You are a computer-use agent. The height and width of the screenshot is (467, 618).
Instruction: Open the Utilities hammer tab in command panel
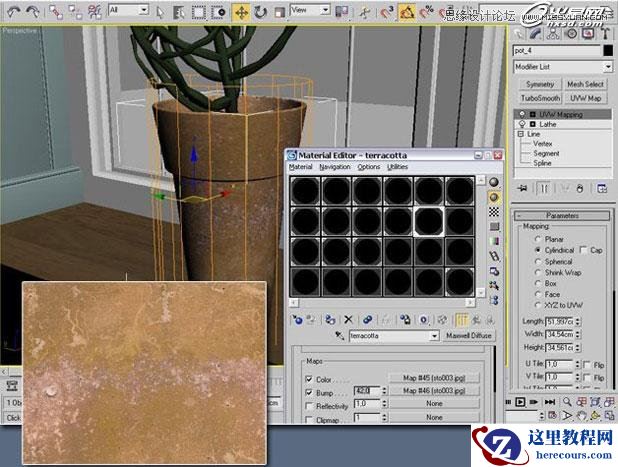(x=607, y=32)
